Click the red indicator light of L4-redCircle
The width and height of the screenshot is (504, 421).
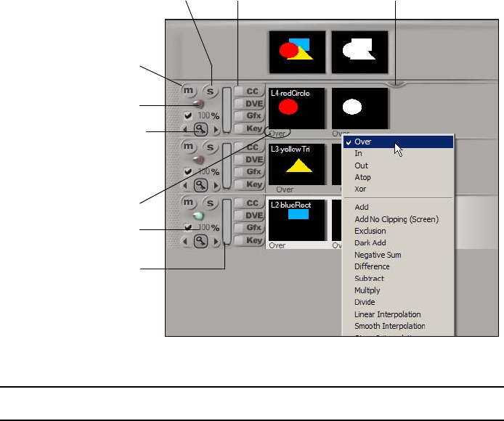click(x=199, y=104)
